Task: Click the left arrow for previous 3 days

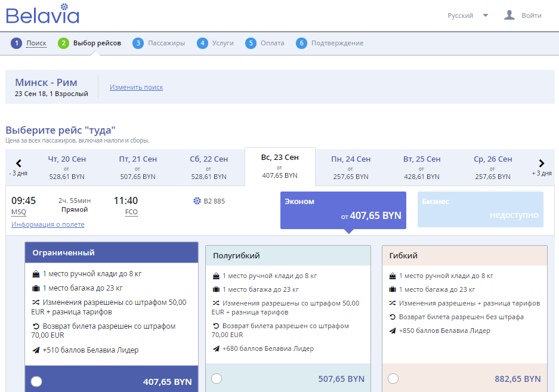Action: click(18, 163)
